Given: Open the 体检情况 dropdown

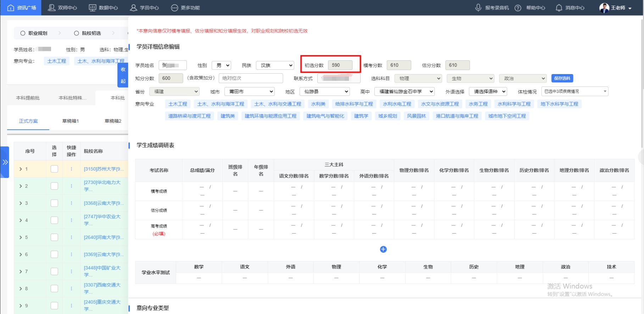Looking at the screenshot, I should [x=575, y=91].
